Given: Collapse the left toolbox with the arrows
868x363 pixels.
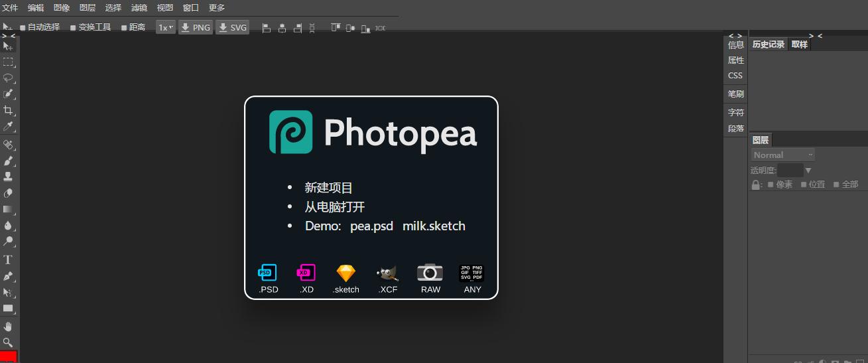Looking at the screenshot, I should 8,36.
